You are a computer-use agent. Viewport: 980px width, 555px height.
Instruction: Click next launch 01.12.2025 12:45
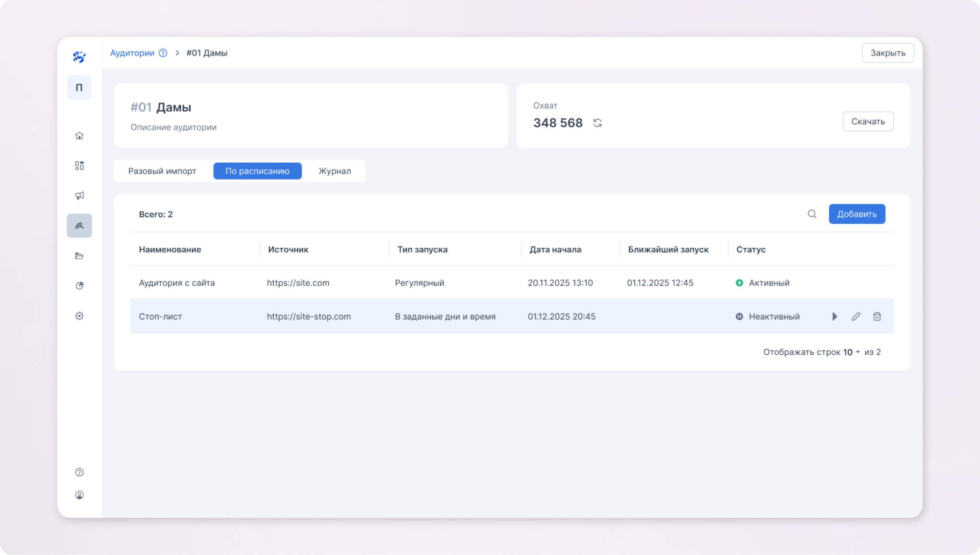pos(660,283)
